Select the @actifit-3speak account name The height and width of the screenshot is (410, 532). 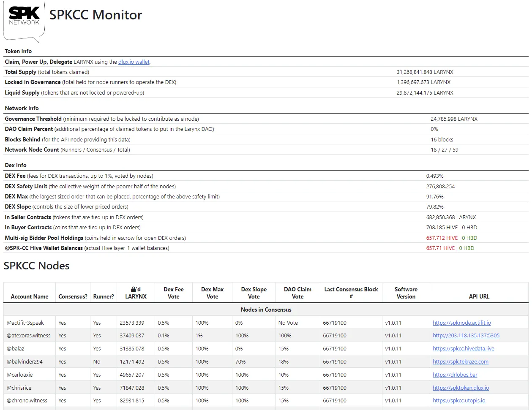25,323
